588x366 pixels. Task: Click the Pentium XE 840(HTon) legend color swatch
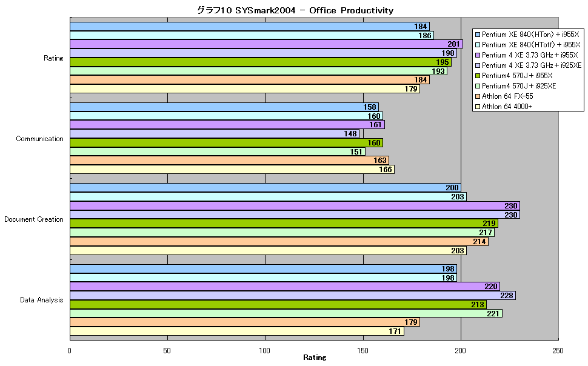[x=478, y=35]
